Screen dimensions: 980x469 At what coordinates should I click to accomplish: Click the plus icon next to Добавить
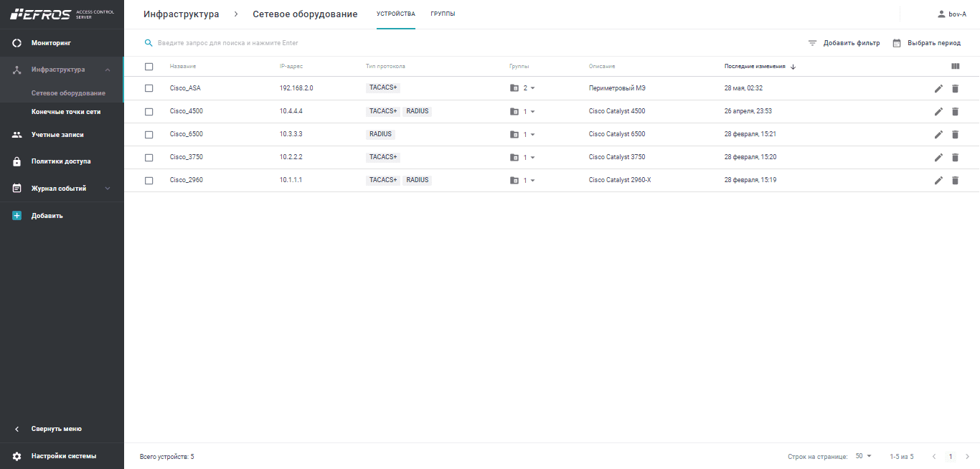[17, 215]
